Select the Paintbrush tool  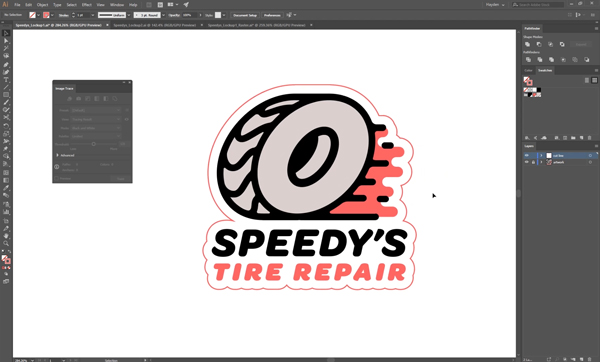(x=6, y=102)
